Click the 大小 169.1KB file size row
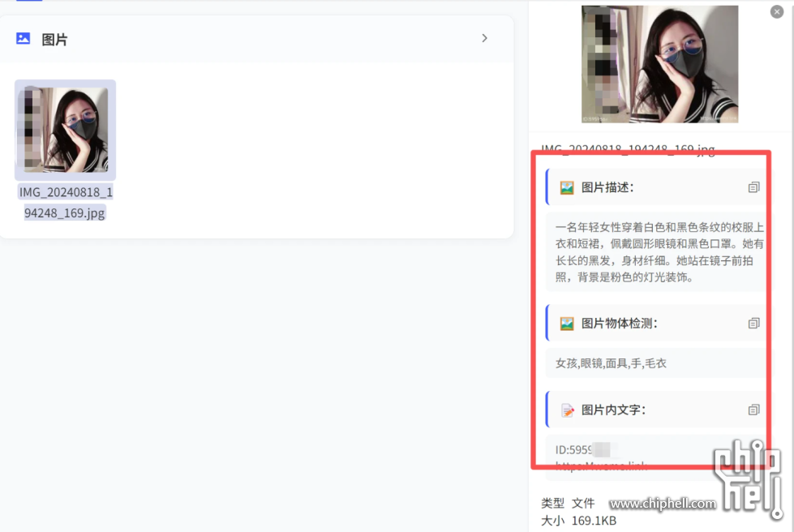The image size is (794, 532). point(578,520)
